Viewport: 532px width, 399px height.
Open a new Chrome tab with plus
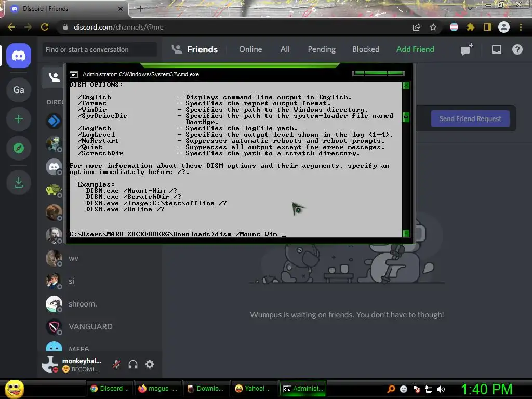pos(140,9)
